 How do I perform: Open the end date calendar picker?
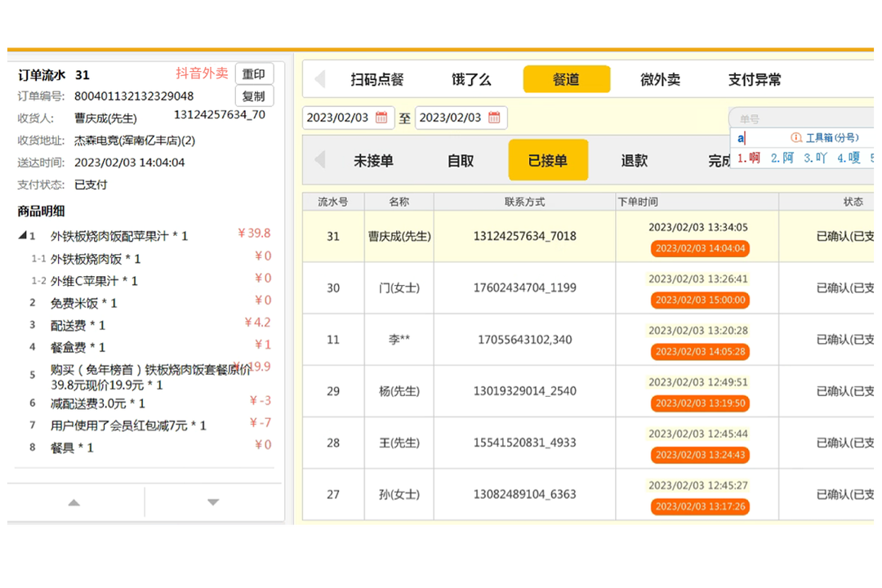click(494, 118)
